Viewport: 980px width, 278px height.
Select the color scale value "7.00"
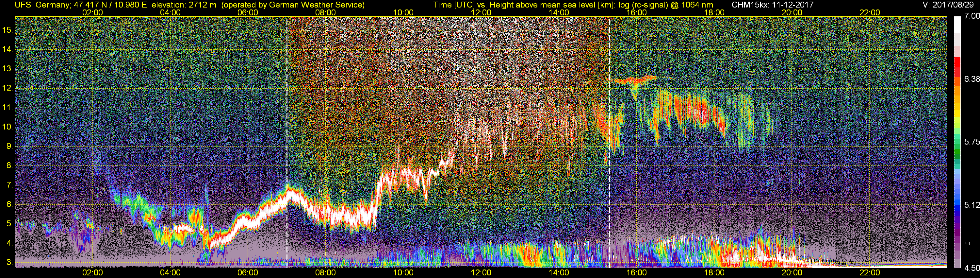pyautogui.click(x=972, y=16)
